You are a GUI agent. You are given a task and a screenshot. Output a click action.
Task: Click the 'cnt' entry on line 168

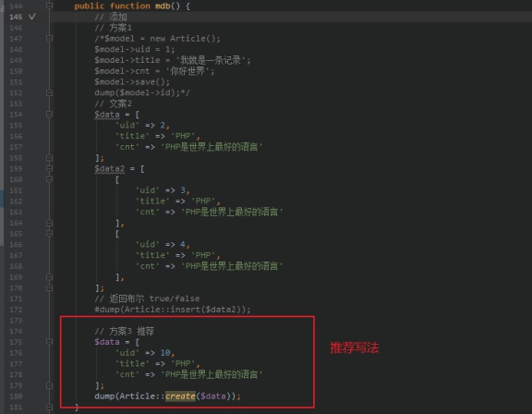[x=209, y=266]
